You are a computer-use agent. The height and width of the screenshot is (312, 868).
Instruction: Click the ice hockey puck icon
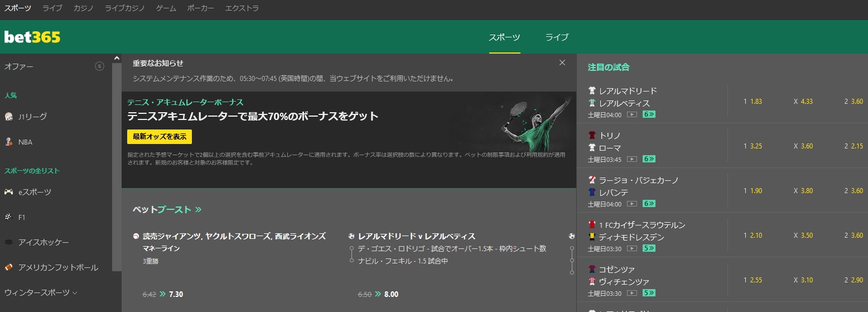click(x=8, y=242)
